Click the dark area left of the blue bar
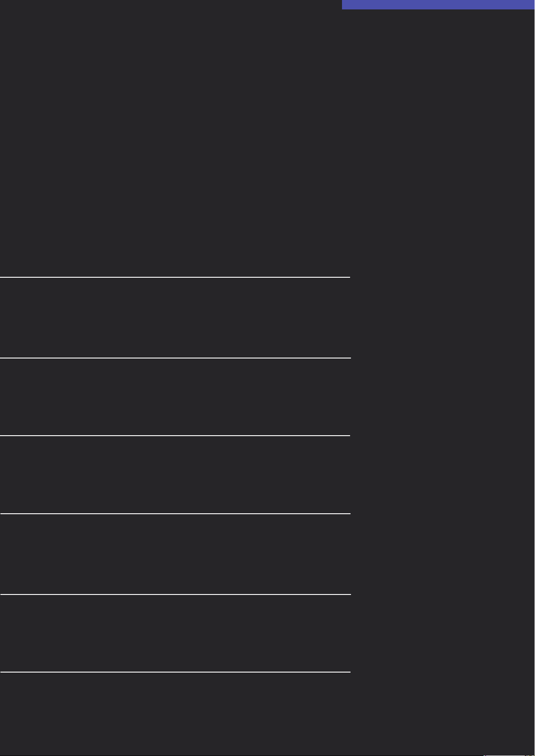 (171, 4)
